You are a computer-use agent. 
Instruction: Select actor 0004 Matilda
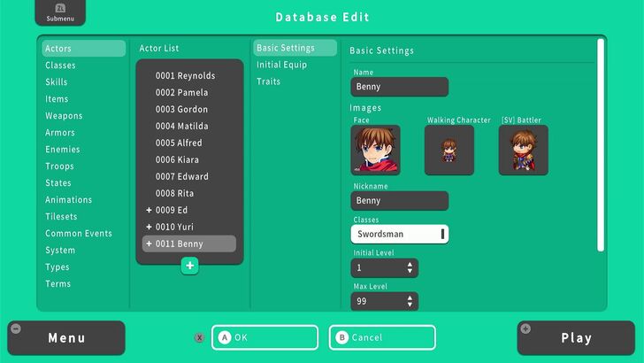coord(189,127)
